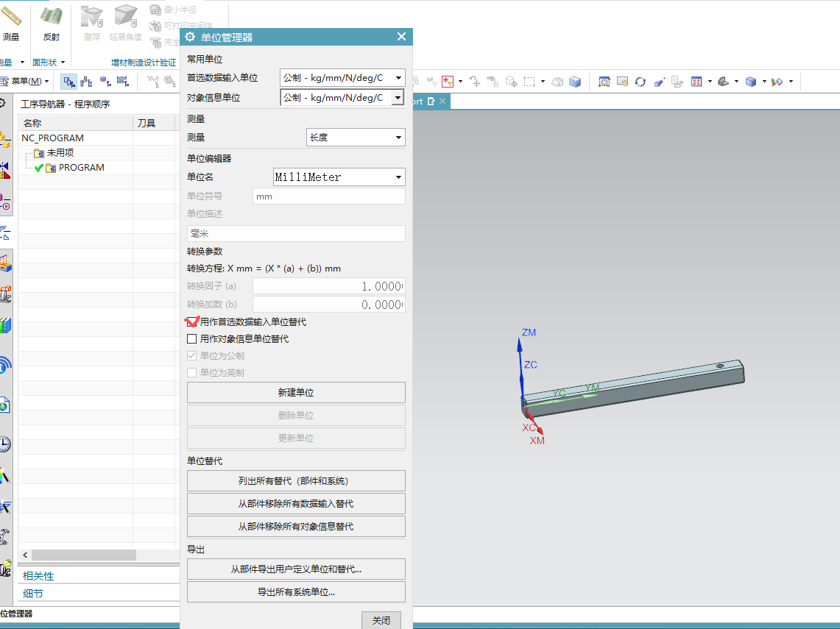The width and height of the screenshot is (840, 629).
Task: Click the assembly navigator sidebar icon
Action: pos(5,141)
